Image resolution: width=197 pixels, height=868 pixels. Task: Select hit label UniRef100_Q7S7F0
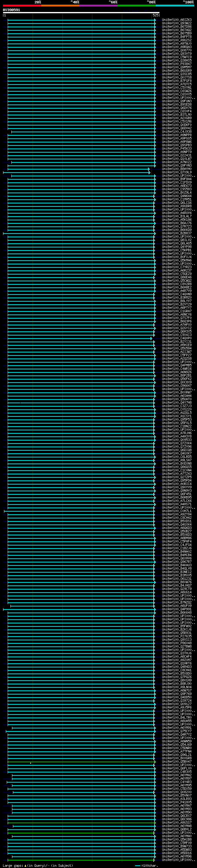(177, 318)
